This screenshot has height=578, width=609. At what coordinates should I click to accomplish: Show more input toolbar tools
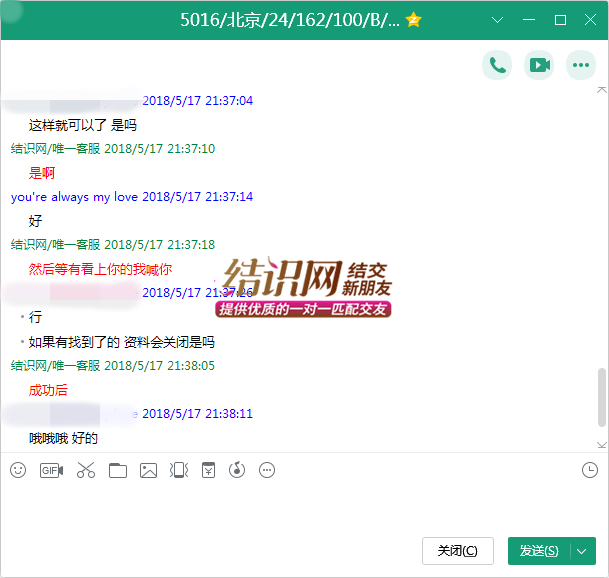pos(267,470)
